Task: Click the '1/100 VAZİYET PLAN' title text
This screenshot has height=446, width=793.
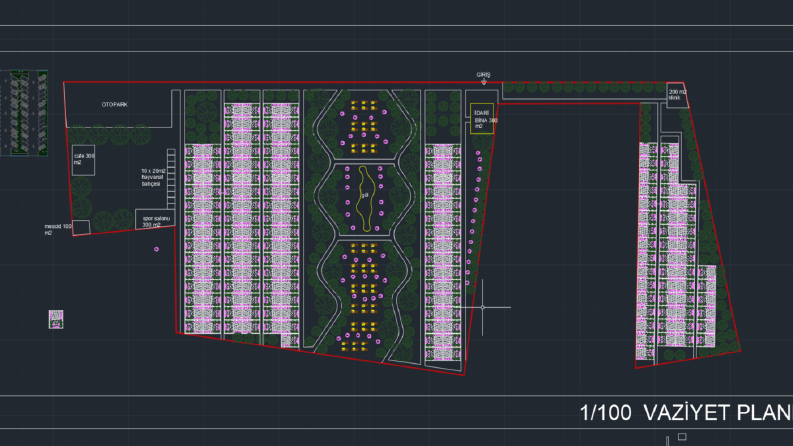Action: [x=686, y=413]
